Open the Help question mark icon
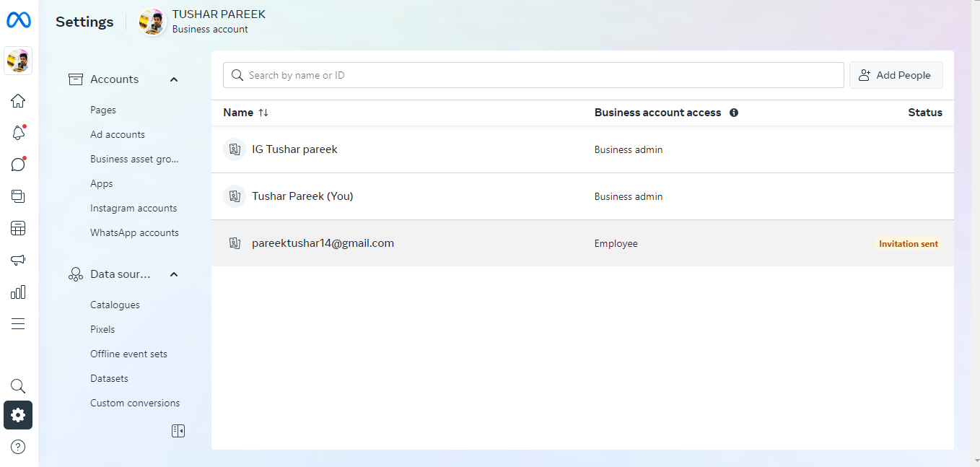The image size is (980, 467). (x=18, y=447)
